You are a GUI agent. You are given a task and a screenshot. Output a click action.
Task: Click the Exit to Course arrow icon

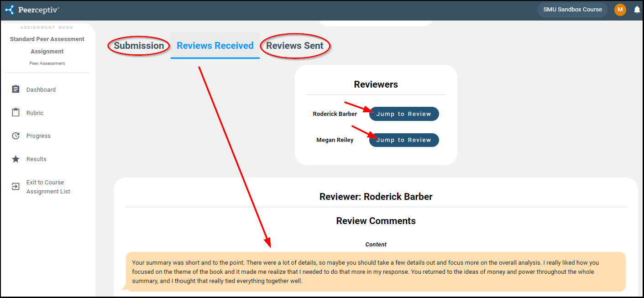(16, 187)
